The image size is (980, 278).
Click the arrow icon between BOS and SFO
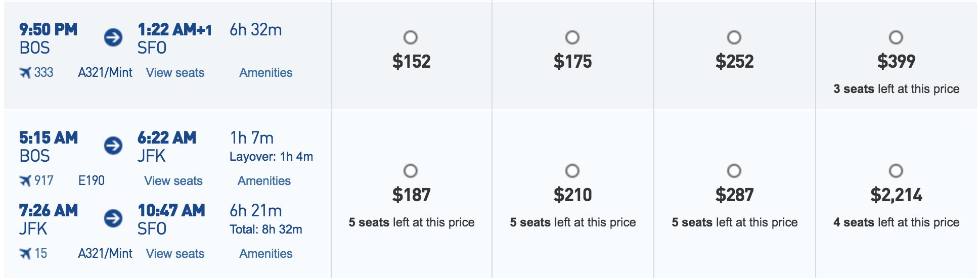coord(113,37)
